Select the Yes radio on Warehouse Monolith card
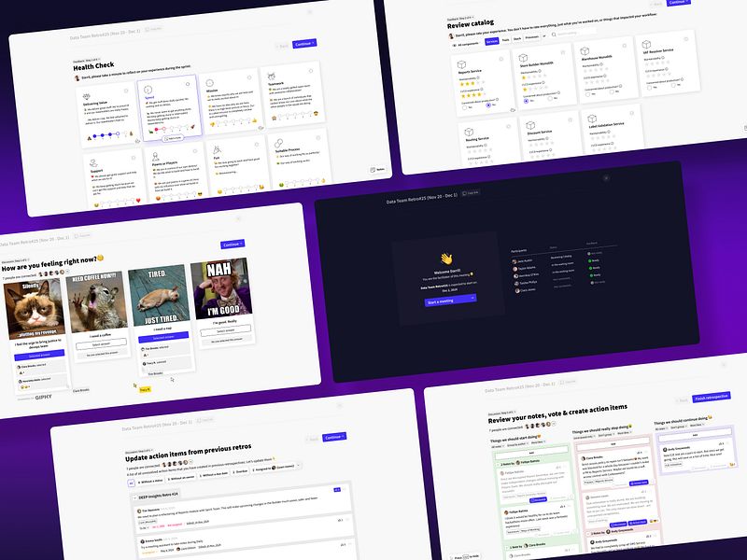 click(588, 94)
